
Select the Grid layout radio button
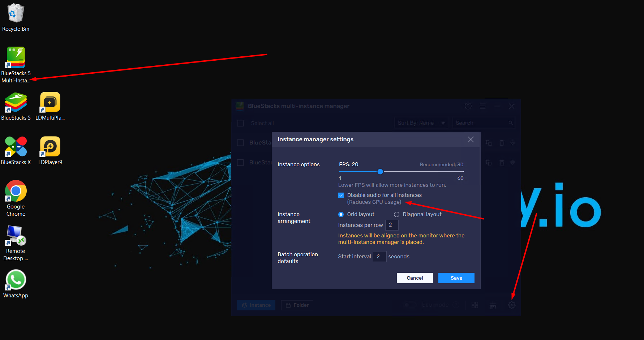pos(341,214)
